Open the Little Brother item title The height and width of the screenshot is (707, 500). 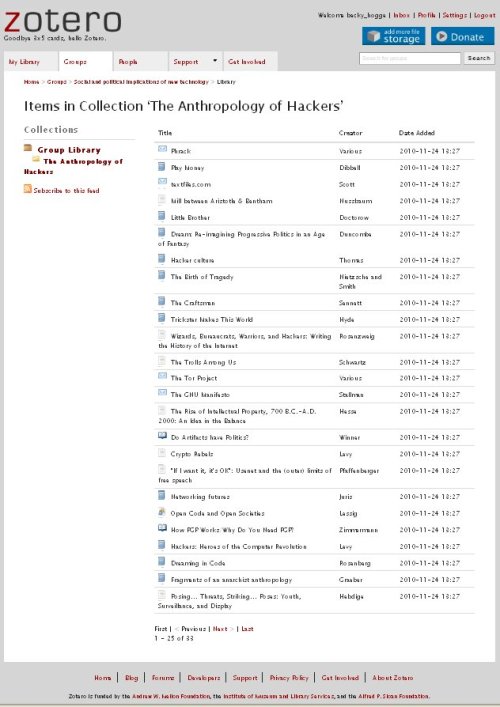(x=190, y=217)
